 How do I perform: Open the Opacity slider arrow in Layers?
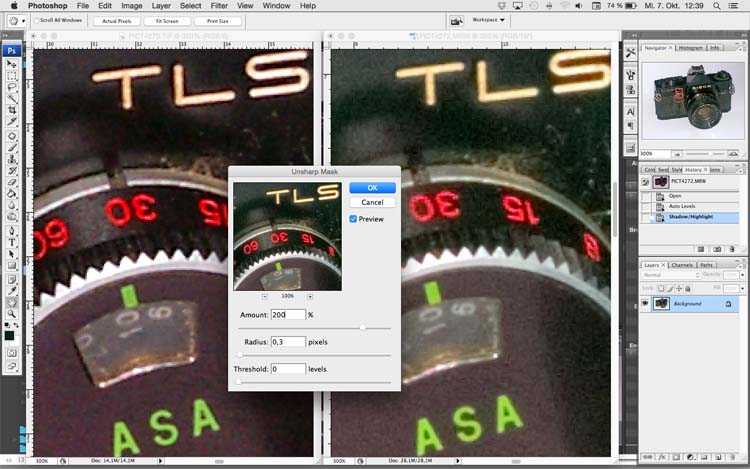742,275
